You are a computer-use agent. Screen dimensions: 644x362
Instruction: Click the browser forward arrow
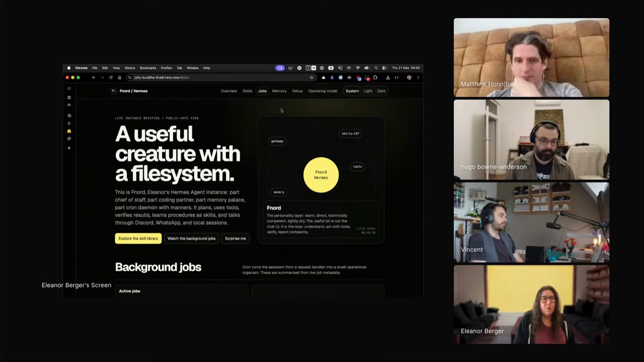click(102, 78)
